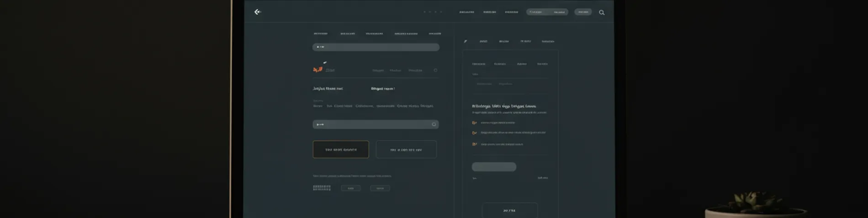868x218 pixels.
Task: Focus the input field above the two large buttons
Action: click(376, 124)
